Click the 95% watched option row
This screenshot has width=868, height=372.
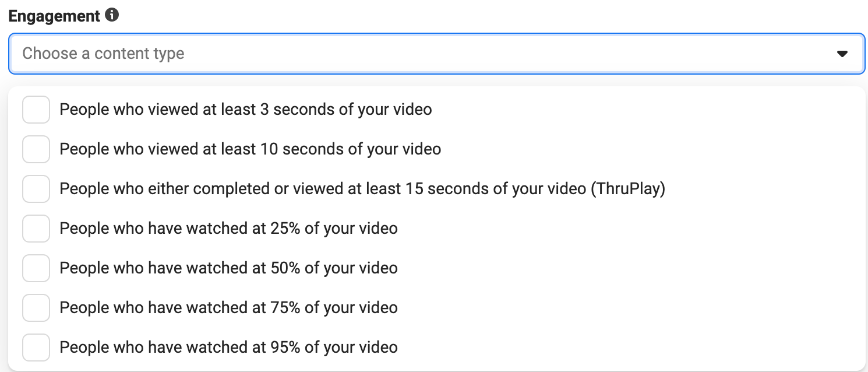228,347
